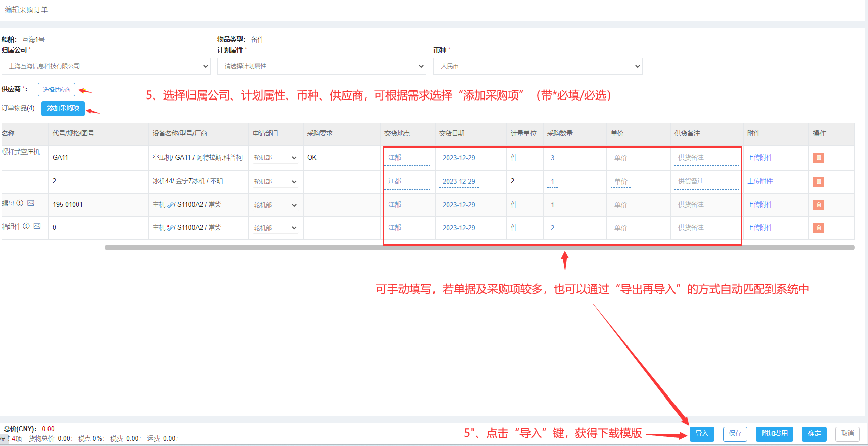Edit purchase quantity in GA11 row

click(552, 158)
